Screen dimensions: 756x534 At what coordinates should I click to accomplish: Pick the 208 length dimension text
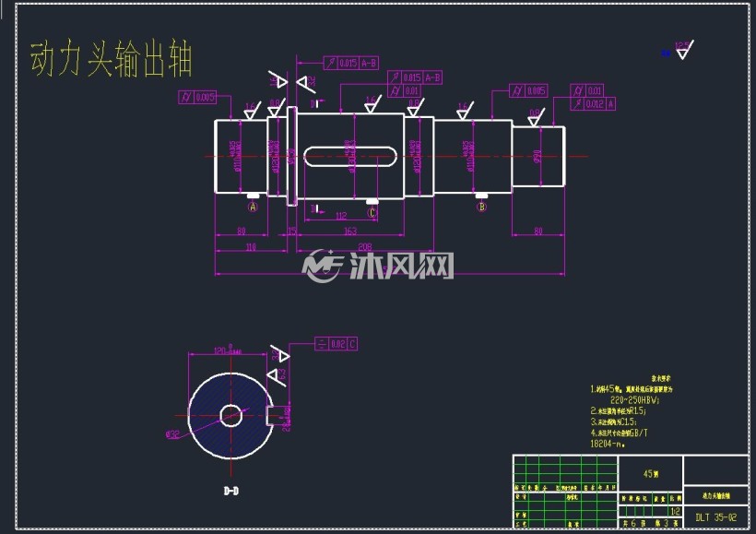pyautogui.click(x=365, y=247)
